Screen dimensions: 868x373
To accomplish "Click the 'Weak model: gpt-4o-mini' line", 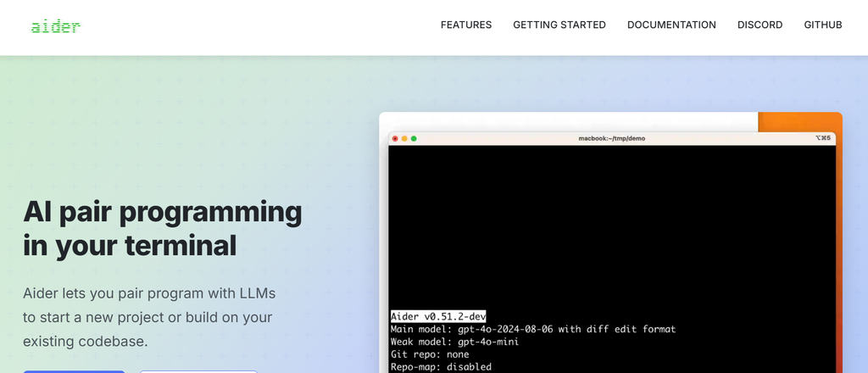I will [x=454, y=342].
